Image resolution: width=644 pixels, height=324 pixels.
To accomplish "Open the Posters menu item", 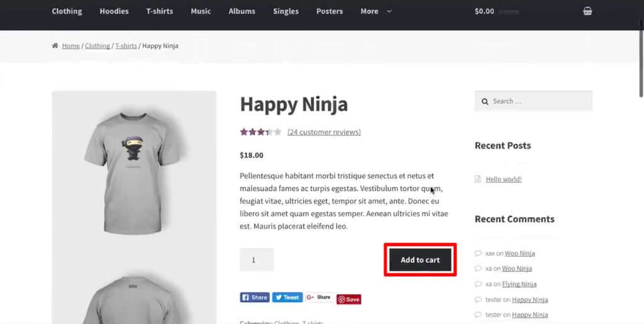I will [x=330, y=11].
